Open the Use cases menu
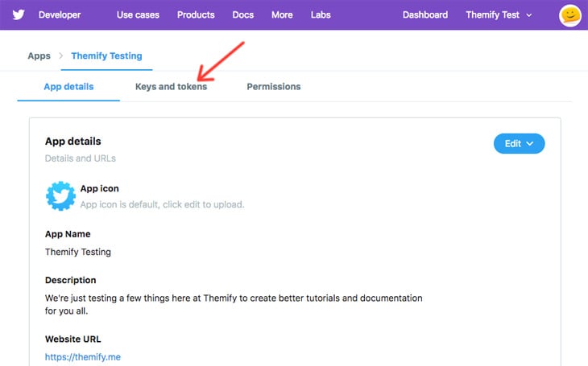 (x=138, y=15)
